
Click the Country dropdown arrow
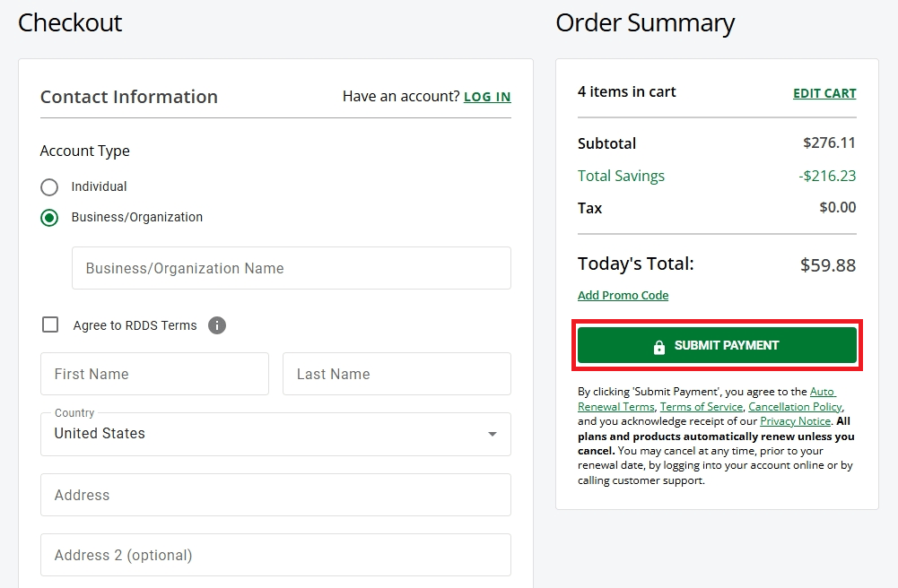click(x=492, y=434)
